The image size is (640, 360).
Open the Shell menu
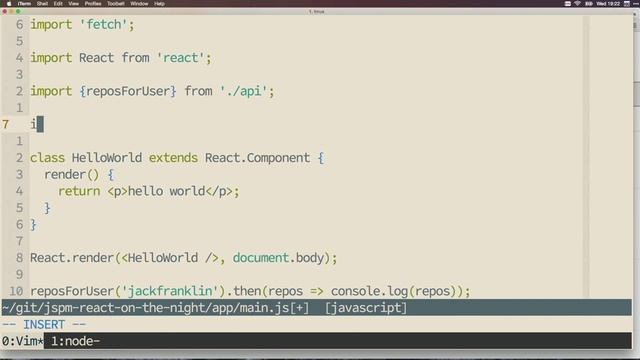42,3
